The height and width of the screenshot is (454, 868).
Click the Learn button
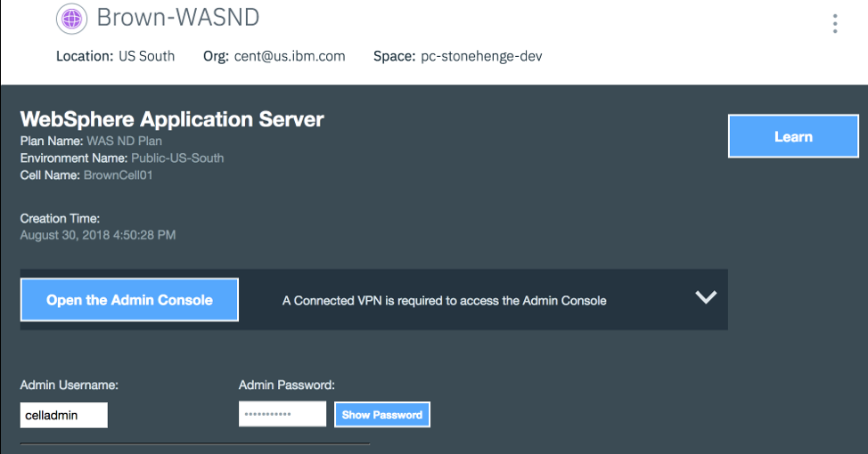point(792,136)
